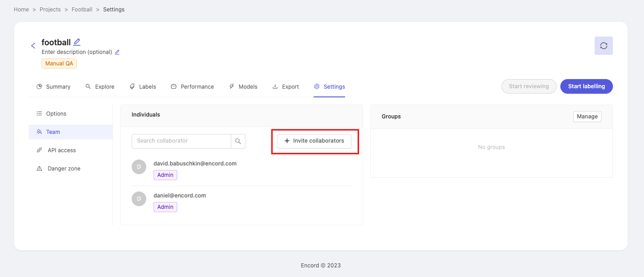Edit the project name with pencil icon
Viewport: 644px width, 277px height.
[77, 42]
